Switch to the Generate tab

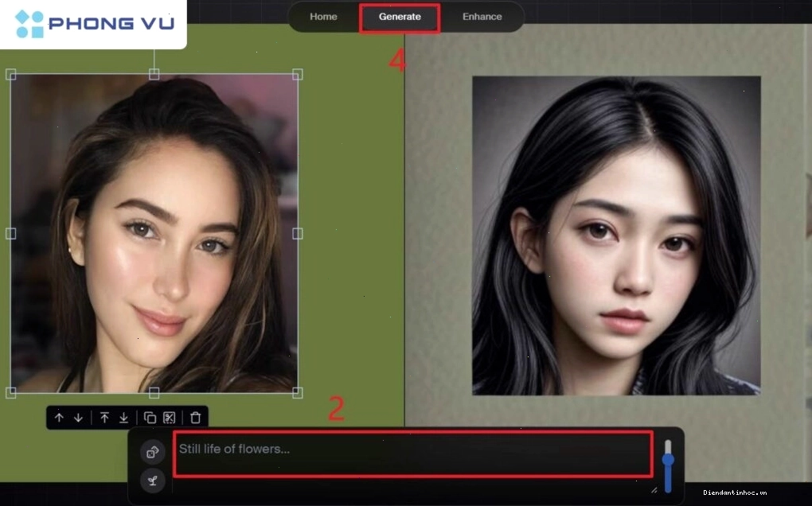coord(400,17)
